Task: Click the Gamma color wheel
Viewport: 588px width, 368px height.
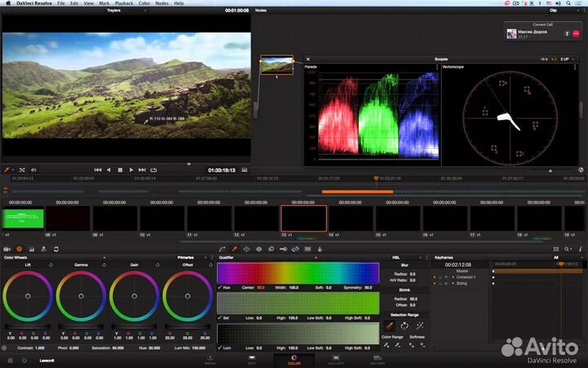Action: (x=80, y=296)
